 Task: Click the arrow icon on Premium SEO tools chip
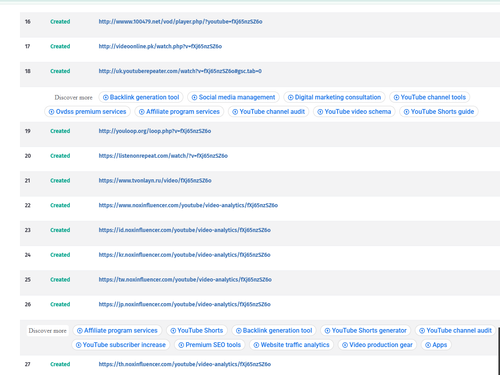[181, 345]
